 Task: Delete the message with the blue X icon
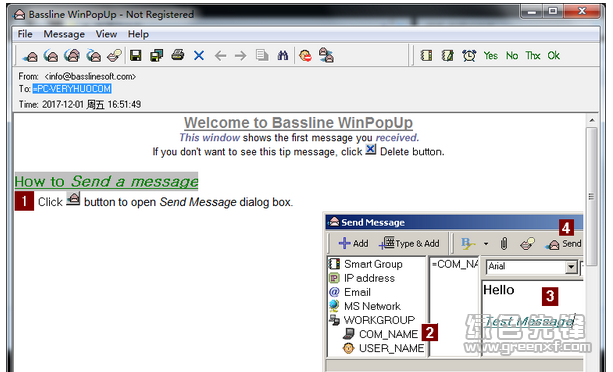pyautogui.click(x=199, y=55)
